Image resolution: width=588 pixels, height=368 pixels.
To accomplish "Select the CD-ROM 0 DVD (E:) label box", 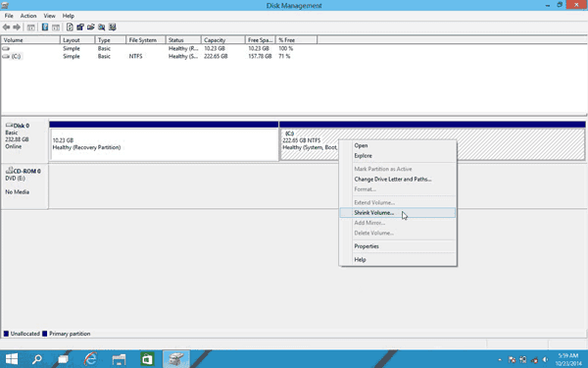I will coord(24,185).
